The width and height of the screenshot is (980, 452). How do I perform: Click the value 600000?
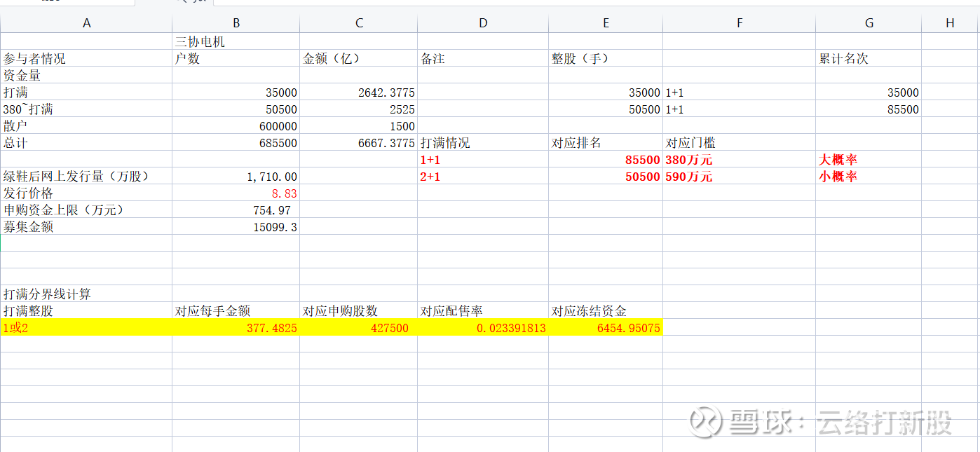click(x=236, y=125)
